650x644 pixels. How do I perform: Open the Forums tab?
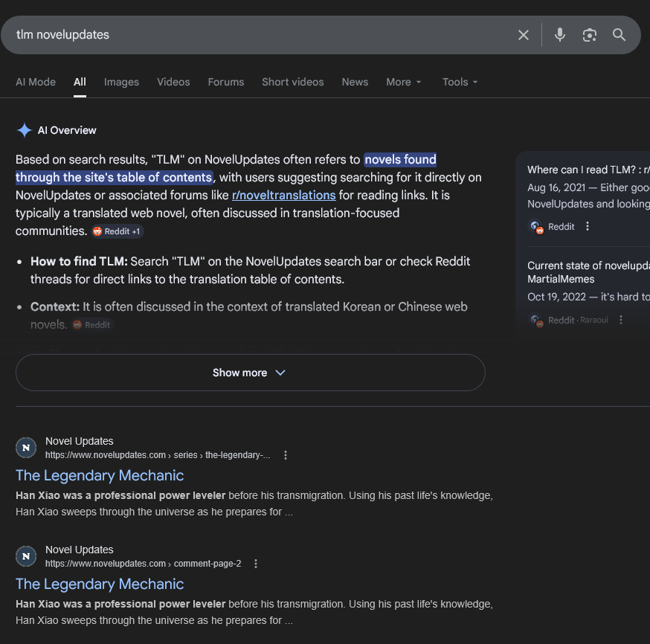tap(226, 82)
